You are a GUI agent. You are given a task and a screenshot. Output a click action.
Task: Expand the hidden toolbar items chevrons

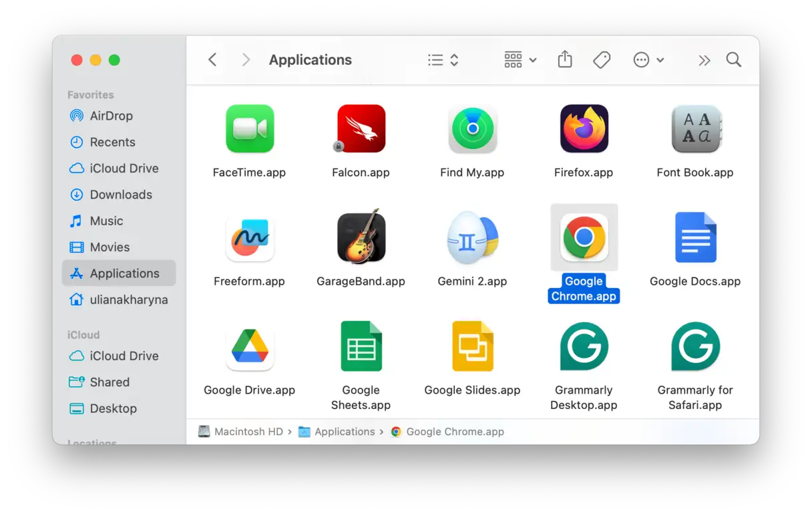tap(704, 60)
